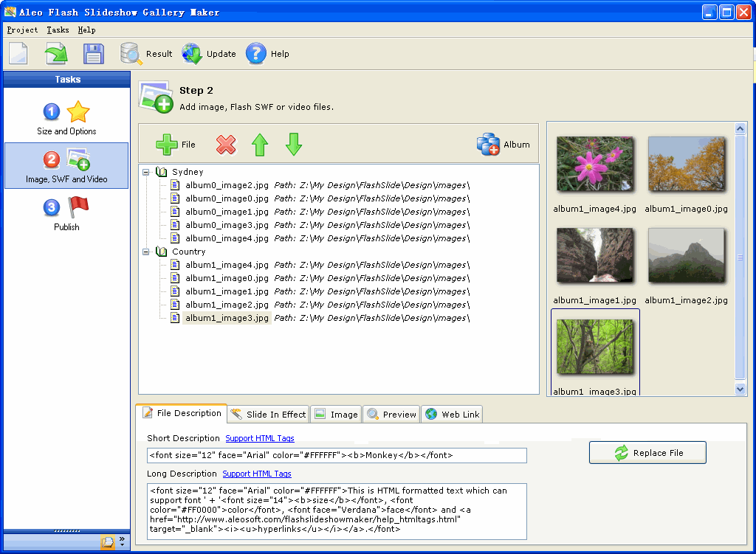Select the Country album in tree

click(x=188, y=252)
